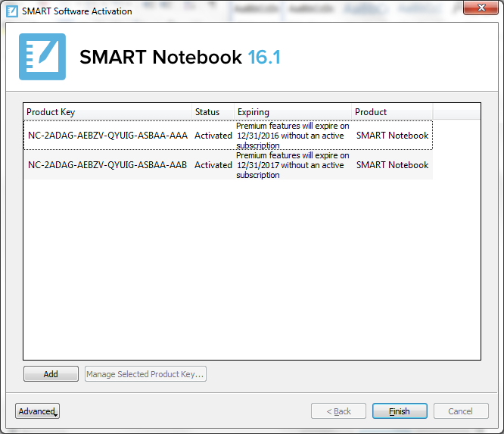The width and height of the screenshot is (504, 434).
Task: Sort by Product column header
Action: click(x=392, y=112)
